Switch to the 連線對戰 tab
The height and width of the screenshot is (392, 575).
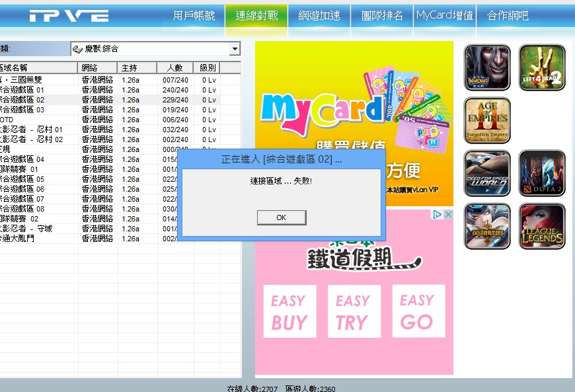coord(256,16)
